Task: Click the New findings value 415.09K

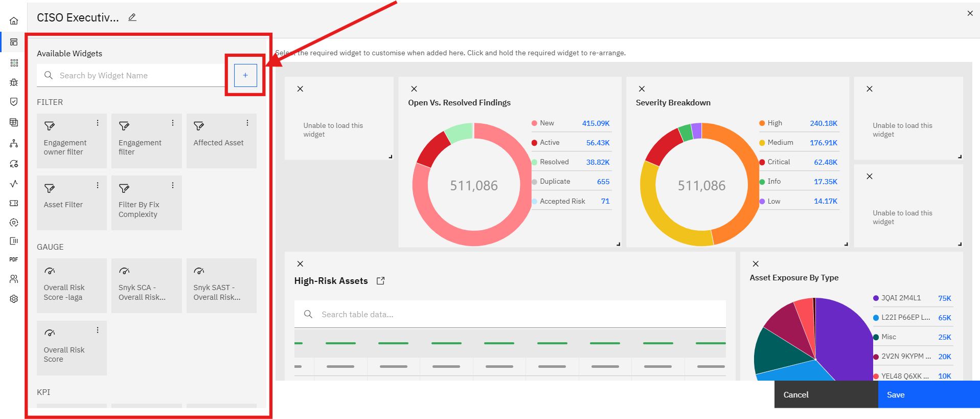Action: (x=596, y=123)
